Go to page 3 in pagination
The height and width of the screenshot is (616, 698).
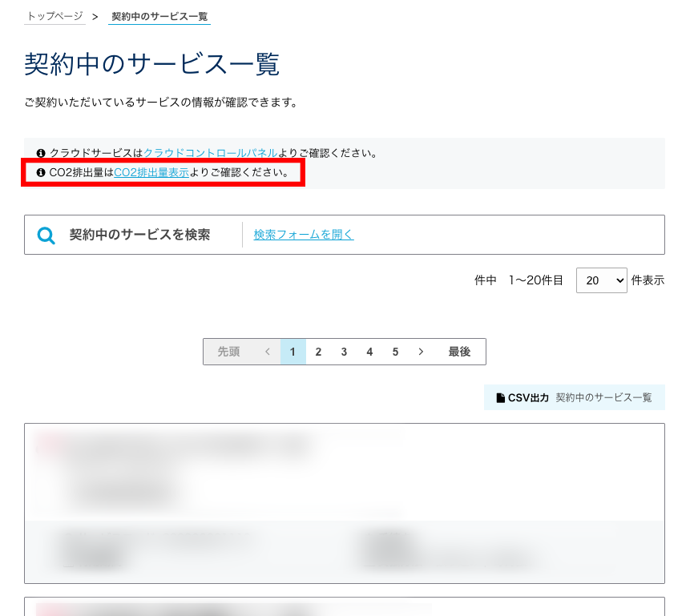point(344,352)
